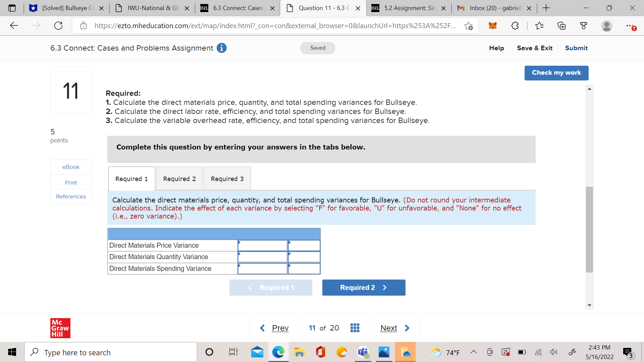Open the browser Extensions icon
This screenshot has width=644, height=362.
point(515,25)
